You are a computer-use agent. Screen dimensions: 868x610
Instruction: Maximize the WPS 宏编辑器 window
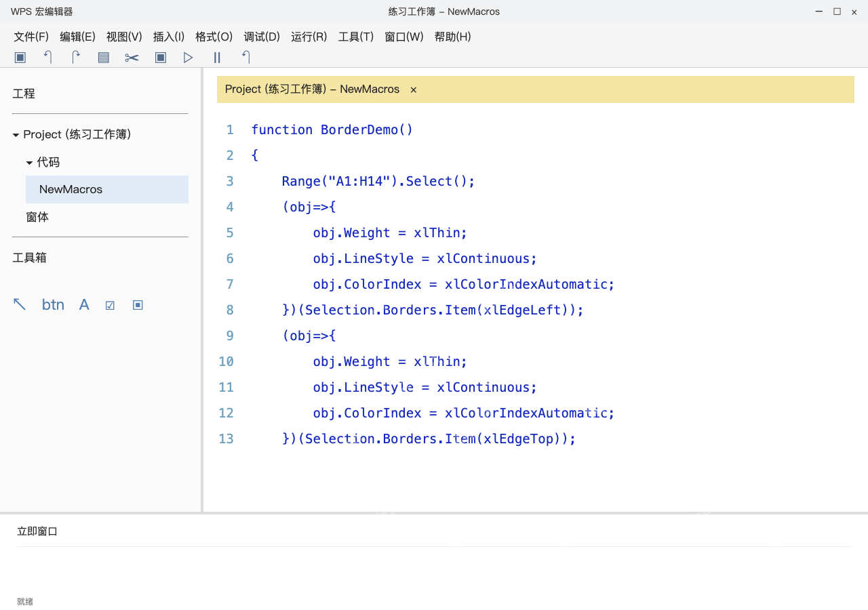click(837, 12)
